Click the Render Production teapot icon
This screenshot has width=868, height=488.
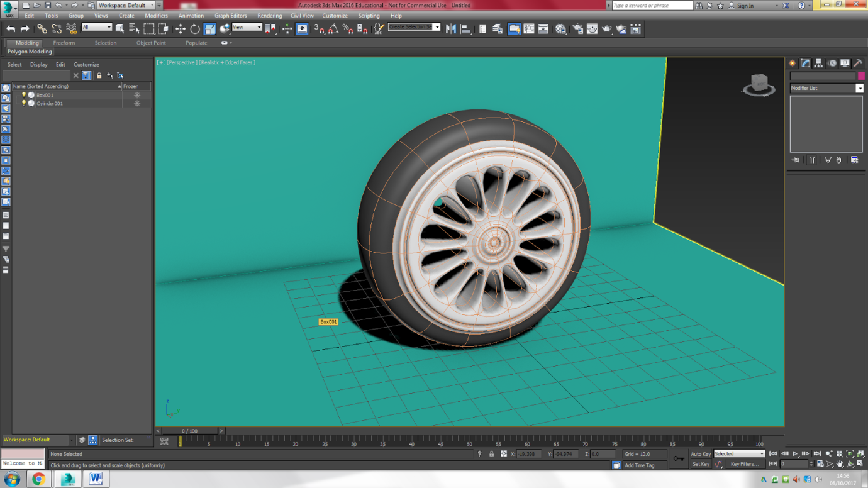click(606, 28)
